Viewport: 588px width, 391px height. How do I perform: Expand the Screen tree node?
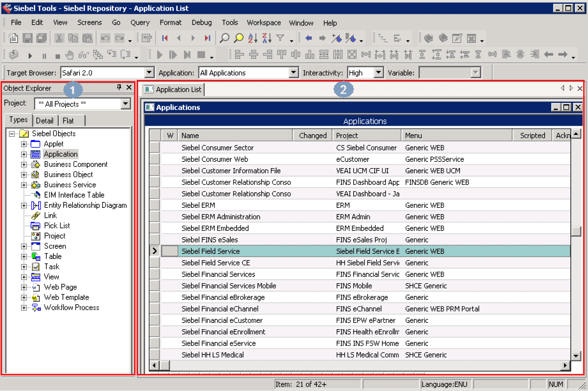(24, 246)
